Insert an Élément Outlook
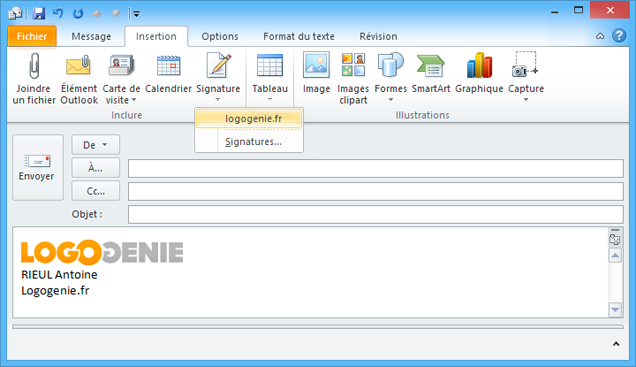The height and width of the screenshot is (367, 636). [79, 79]
